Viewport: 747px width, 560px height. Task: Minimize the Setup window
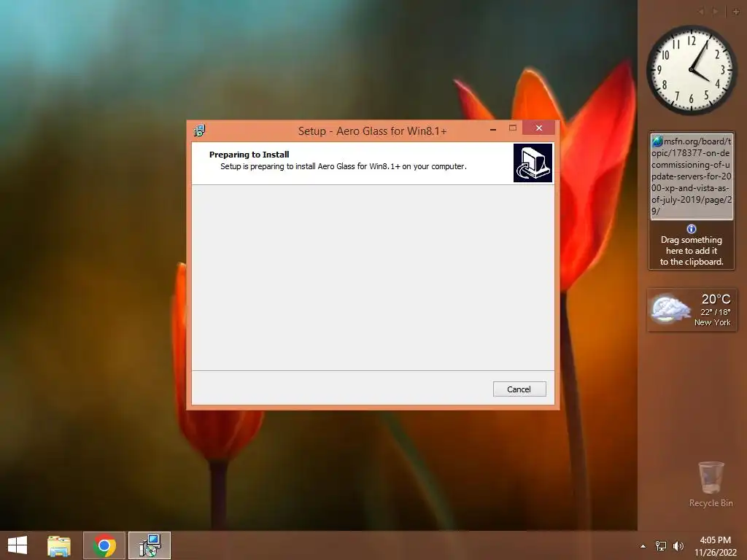(x=493, y=128)
